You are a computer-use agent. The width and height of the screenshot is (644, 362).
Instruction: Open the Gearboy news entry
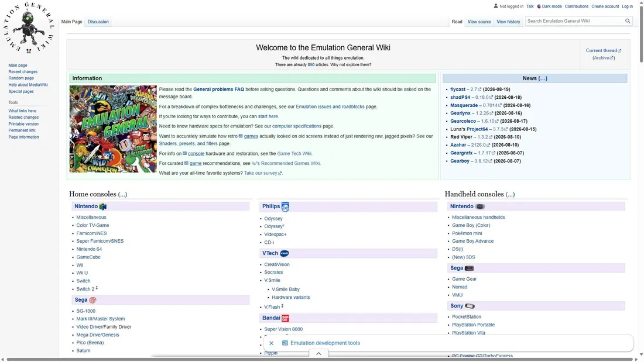pyautogui.click(x=460, y=161)
